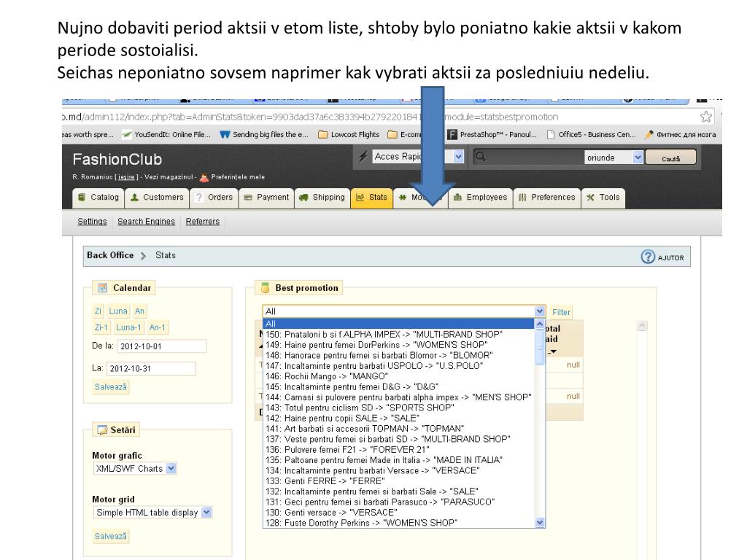The image size is (747, 560).
Task: Select promotion 141 TOPMAN option
Action: click(399, 429)
